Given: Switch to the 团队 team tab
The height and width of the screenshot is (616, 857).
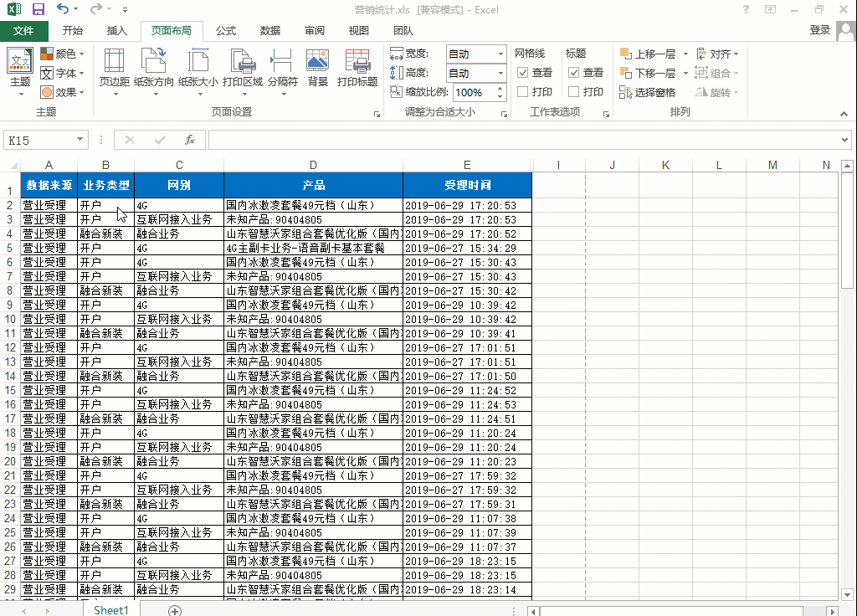Looking at the screenshot, I should click(x=403, y=31).
